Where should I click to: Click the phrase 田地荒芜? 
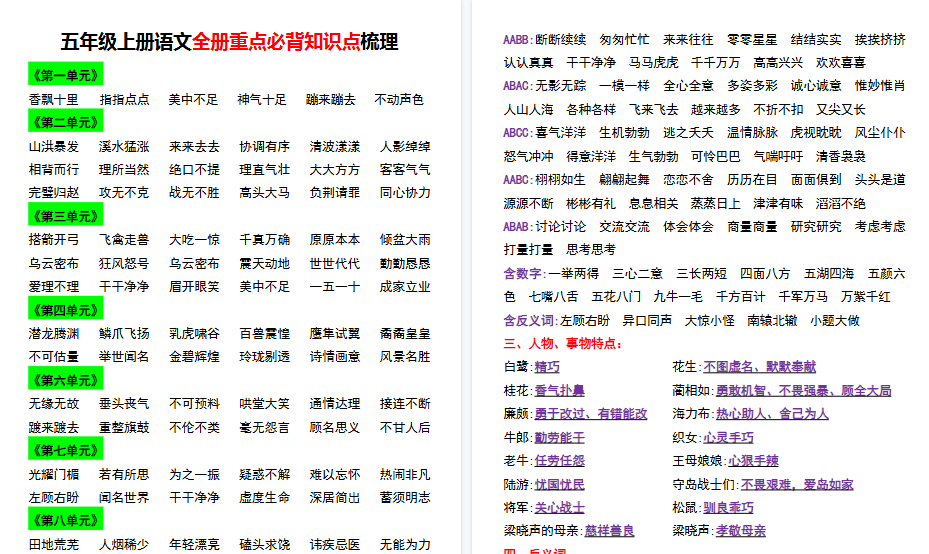click(53, 544)
